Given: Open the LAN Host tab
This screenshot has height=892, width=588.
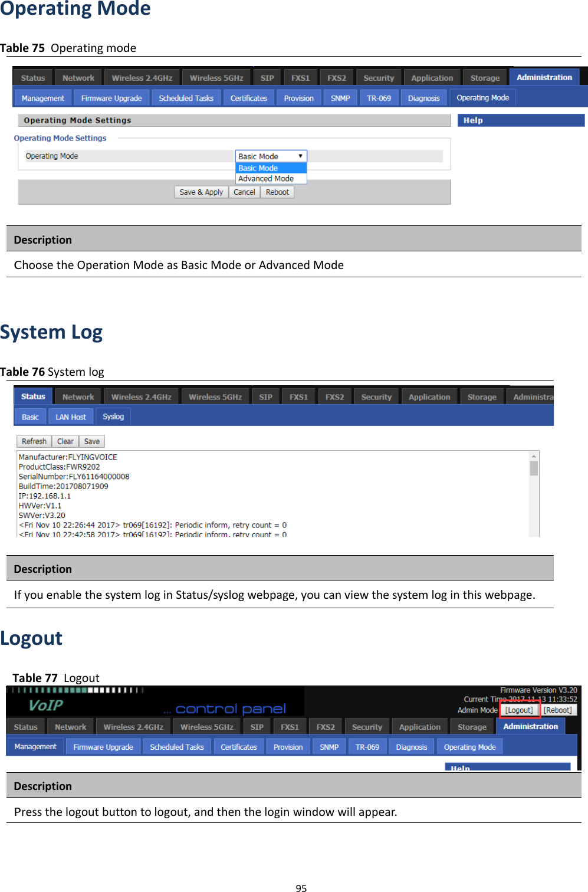Looking at the screenshot, I should (x=70, y=416).
